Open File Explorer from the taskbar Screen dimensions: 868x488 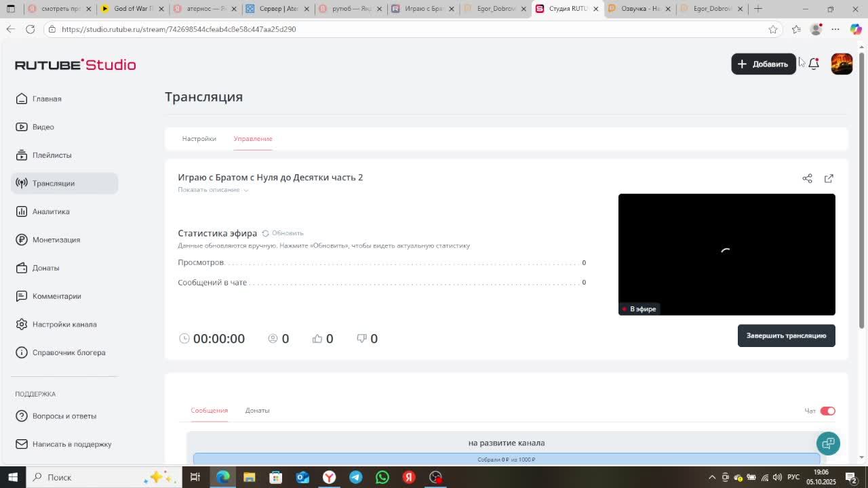249,477
